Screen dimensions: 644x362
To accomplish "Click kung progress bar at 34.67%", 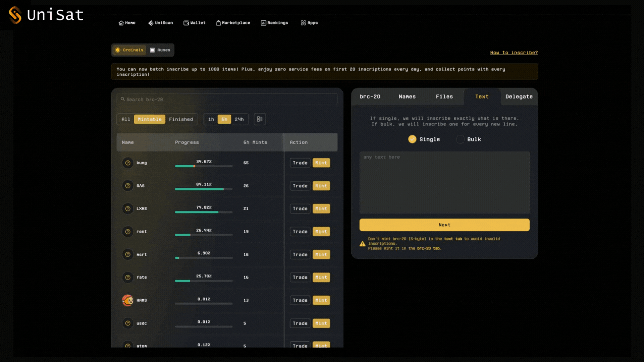I will click(x=204, y=166).
